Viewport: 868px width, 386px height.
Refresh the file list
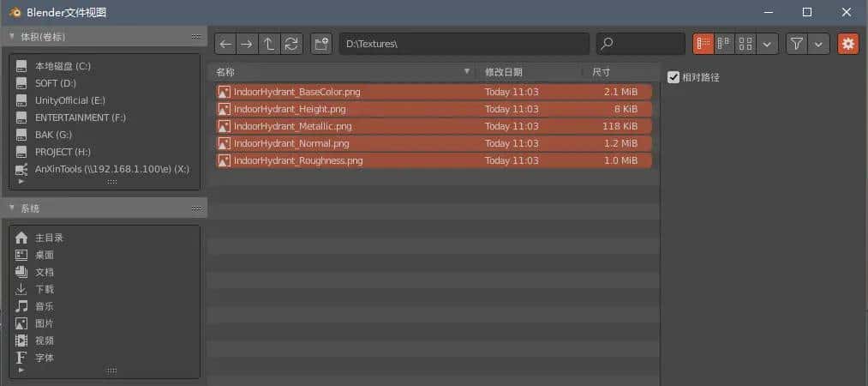coord(291,45)
